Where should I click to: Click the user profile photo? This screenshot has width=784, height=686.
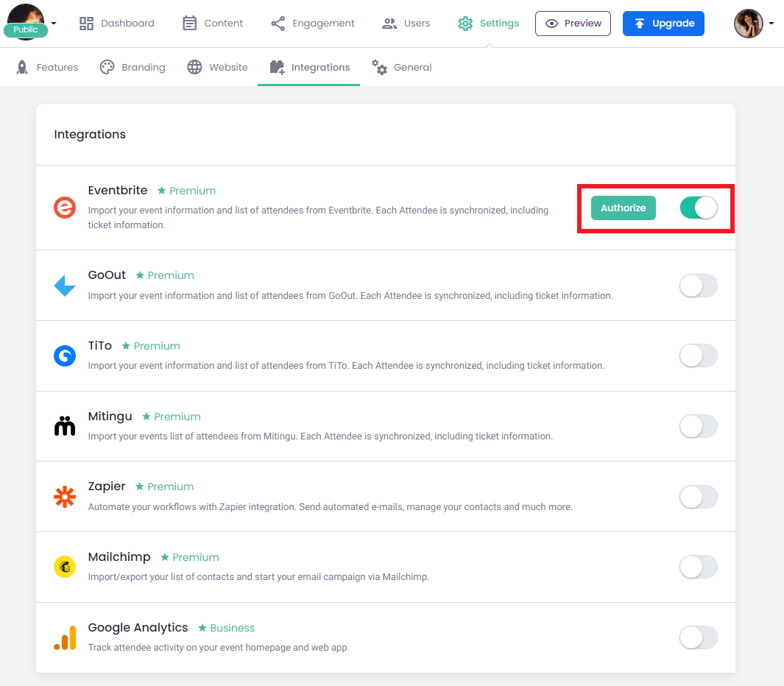coord(749,24)
